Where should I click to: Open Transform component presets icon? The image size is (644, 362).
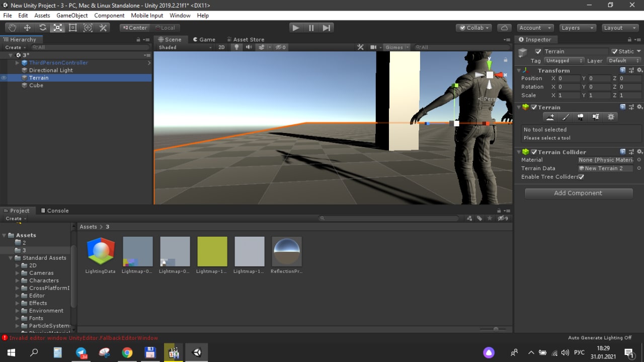pyautogui.click(x=631, y=70)
